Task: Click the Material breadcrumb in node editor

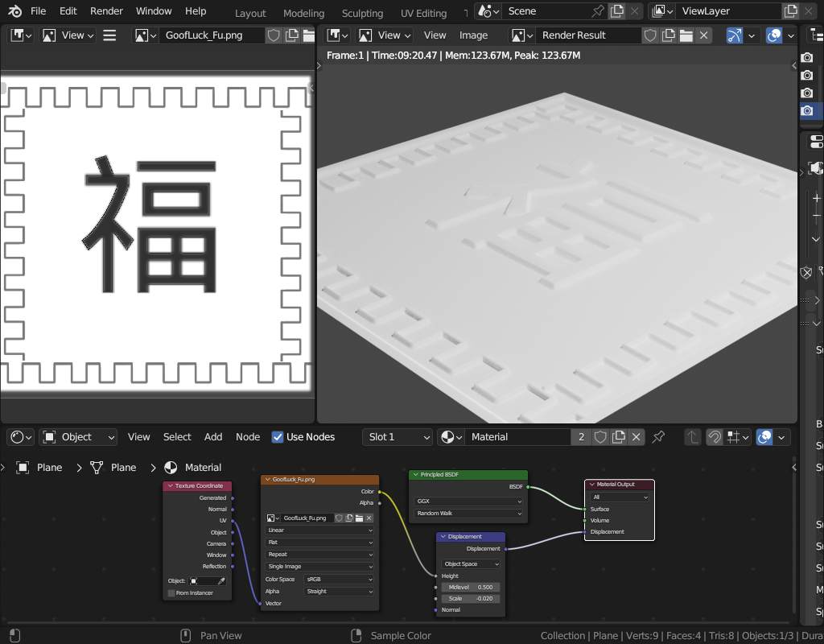Action: point(192,468)
